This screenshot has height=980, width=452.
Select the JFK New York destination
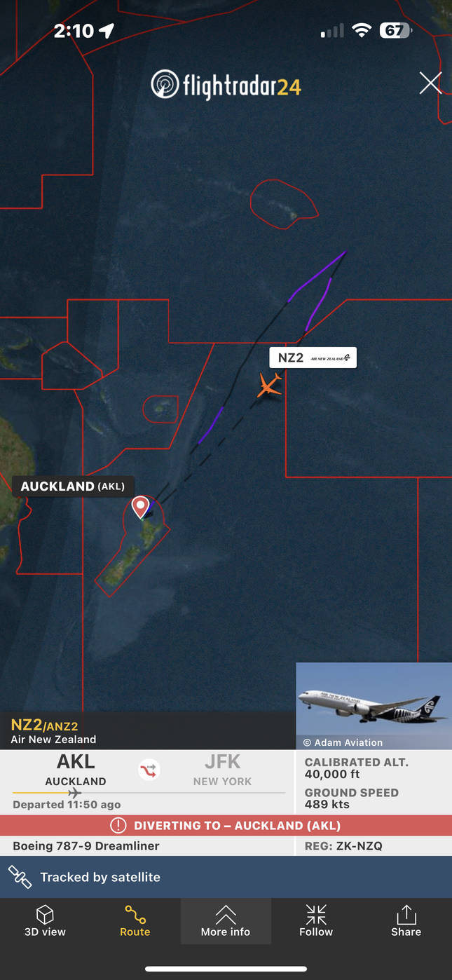pos(223,770)
